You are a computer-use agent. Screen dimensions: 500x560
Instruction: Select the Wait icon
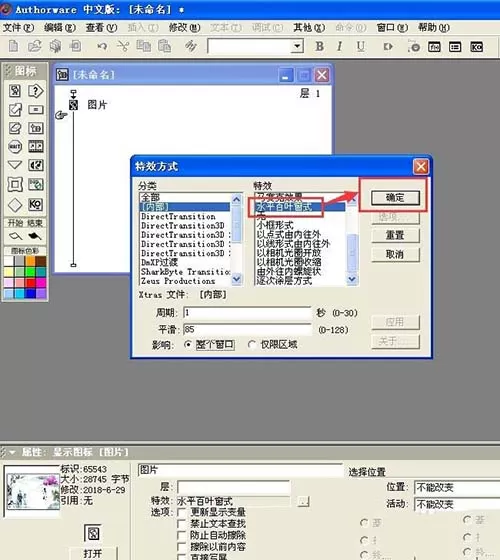coord(15,146)
